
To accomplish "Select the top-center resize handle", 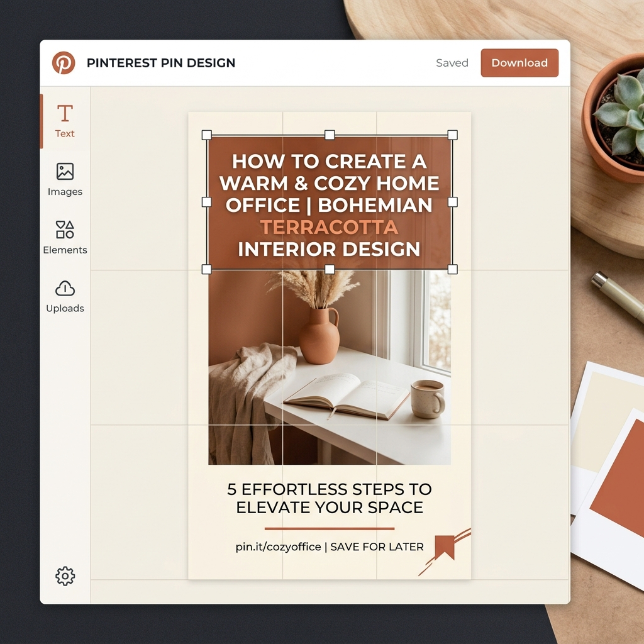I will (x=330, y=135).
